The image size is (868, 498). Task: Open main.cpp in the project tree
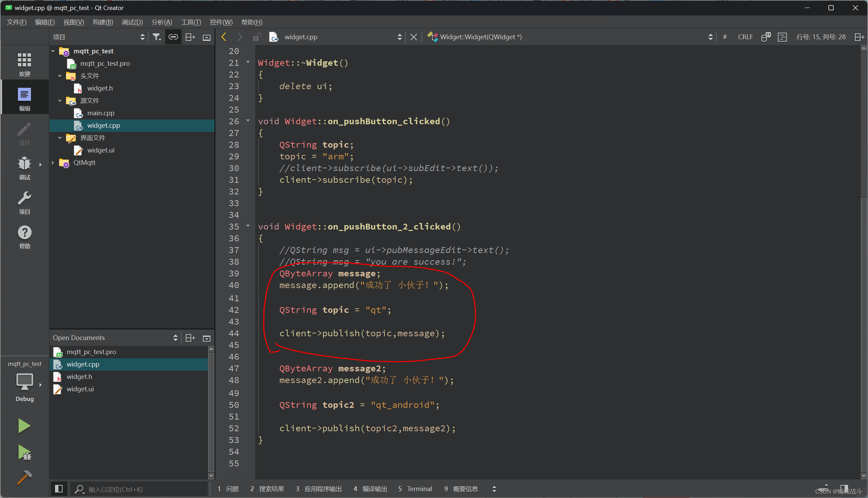pos(100,113)
